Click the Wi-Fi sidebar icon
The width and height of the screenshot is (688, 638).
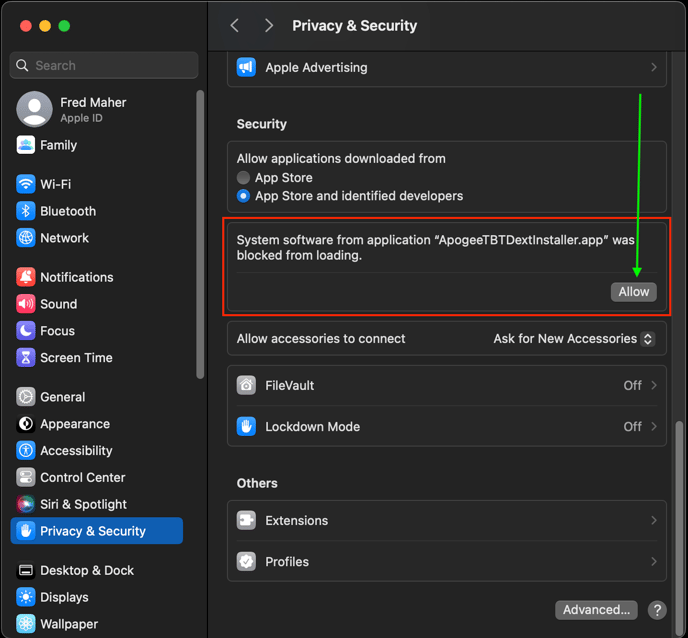tap(25, 184)
